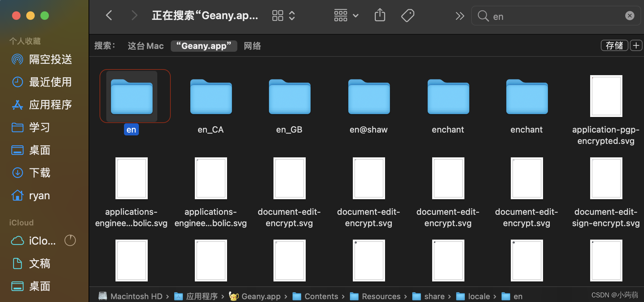Viewport: 644px width, 302px height.
Task: Click Macintosh HD in path bar
Action: (131, 296)
